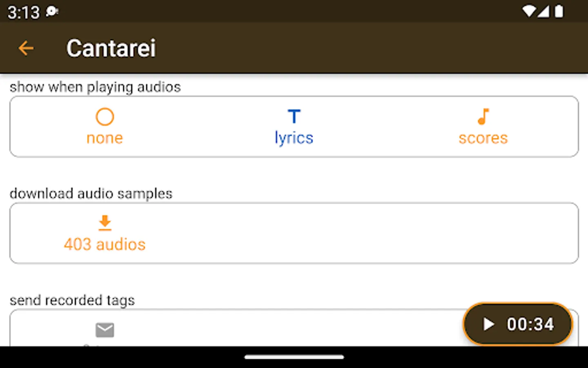
Task: Tap the T icon for lyrics
Action: (x=294, y=117)
